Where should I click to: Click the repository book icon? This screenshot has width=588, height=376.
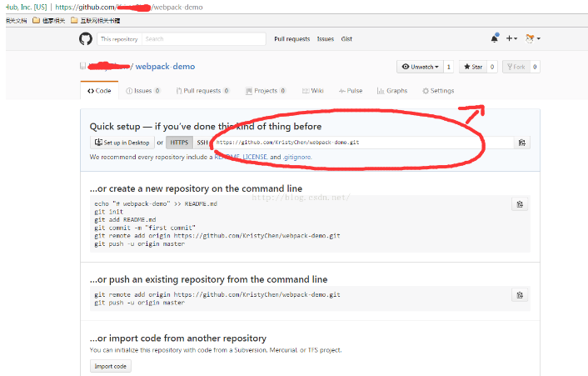click(83, 66)
